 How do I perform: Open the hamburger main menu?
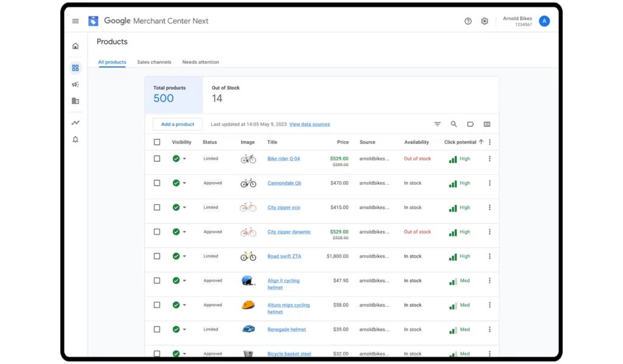[75, 21]
